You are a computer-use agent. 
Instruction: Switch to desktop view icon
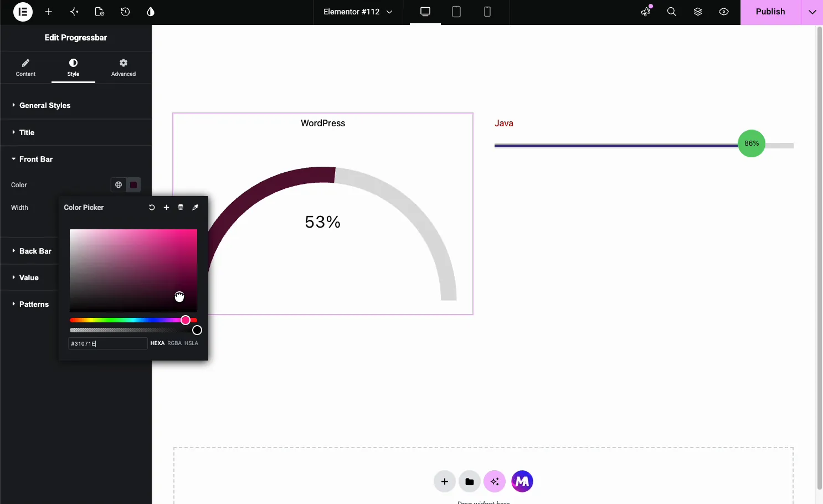click(x=425, y=12)
